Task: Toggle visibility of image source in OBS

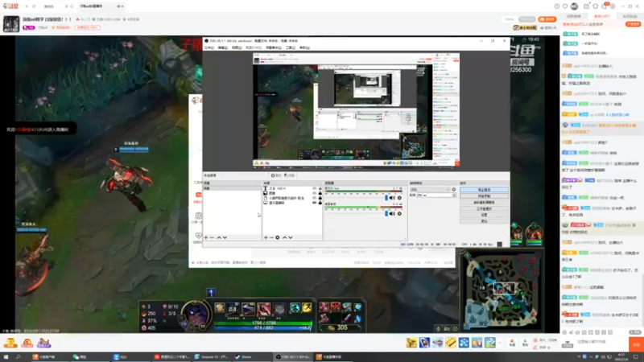Action: point(315,193)
